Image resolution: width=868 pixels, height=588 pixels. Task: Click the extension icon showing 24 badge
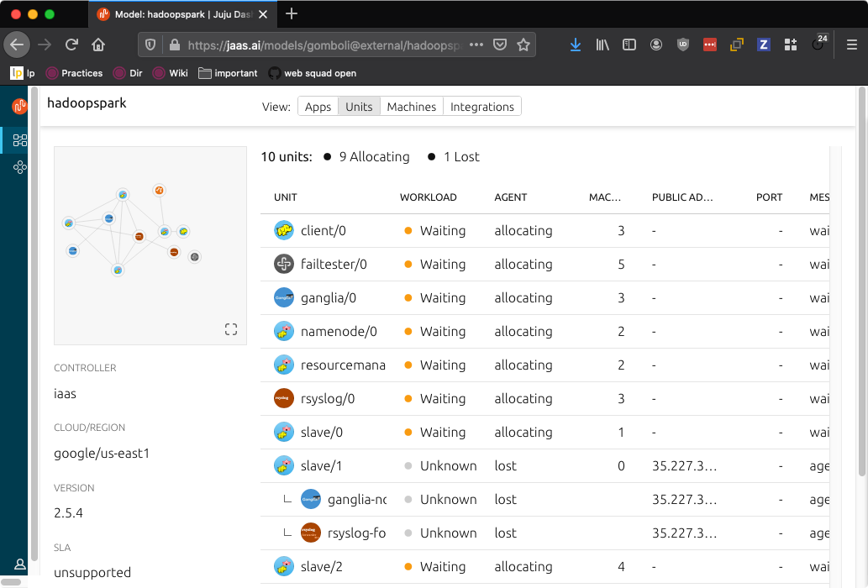(x=817, y=45)
